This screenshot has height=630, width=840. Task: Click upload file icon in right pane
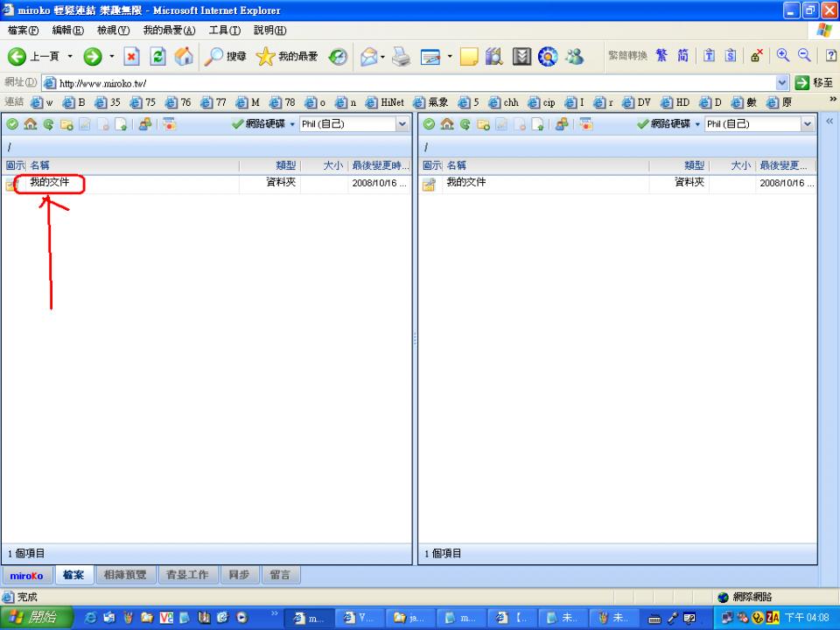(x=538, y=124)
